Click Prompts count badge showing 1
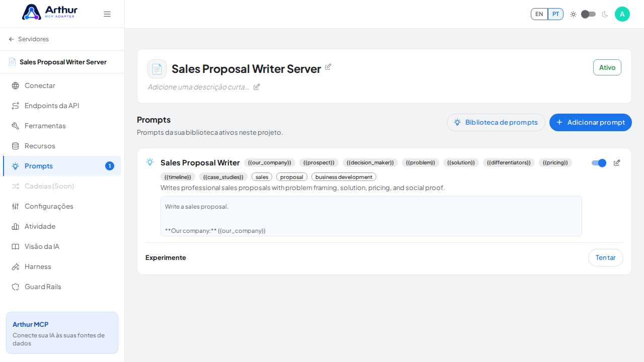644x362 pixels. (x=110, y=166)
